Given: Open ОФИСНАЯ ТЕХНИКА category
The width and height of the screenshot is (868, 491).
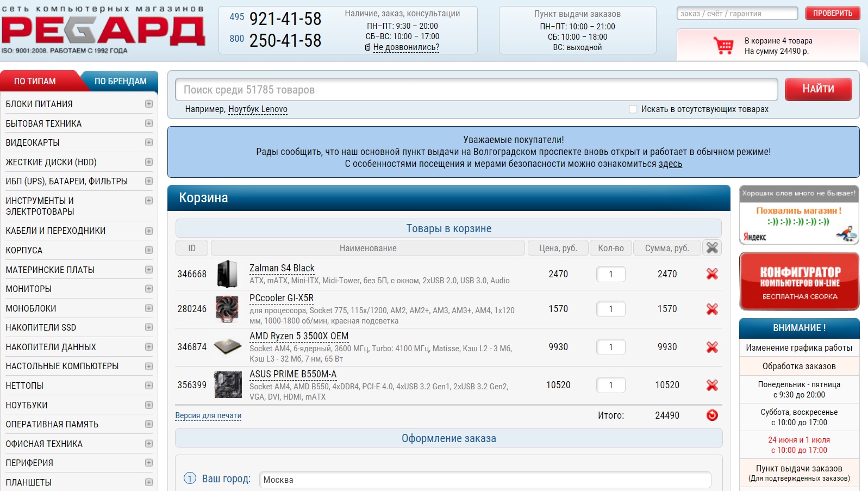Looking at the screenshot, I should (44, 444).
